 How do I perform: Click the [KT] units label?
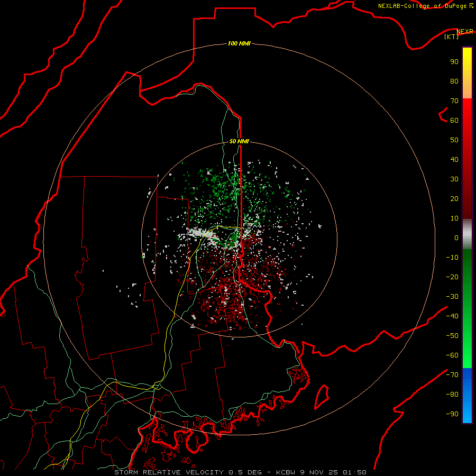click(451, 36)
